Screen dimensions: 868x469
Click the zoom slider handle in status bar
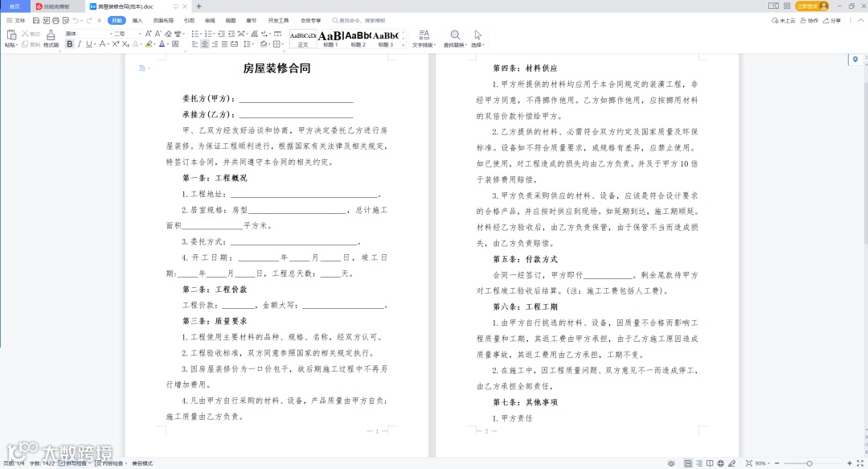click(x=809, y=463)
